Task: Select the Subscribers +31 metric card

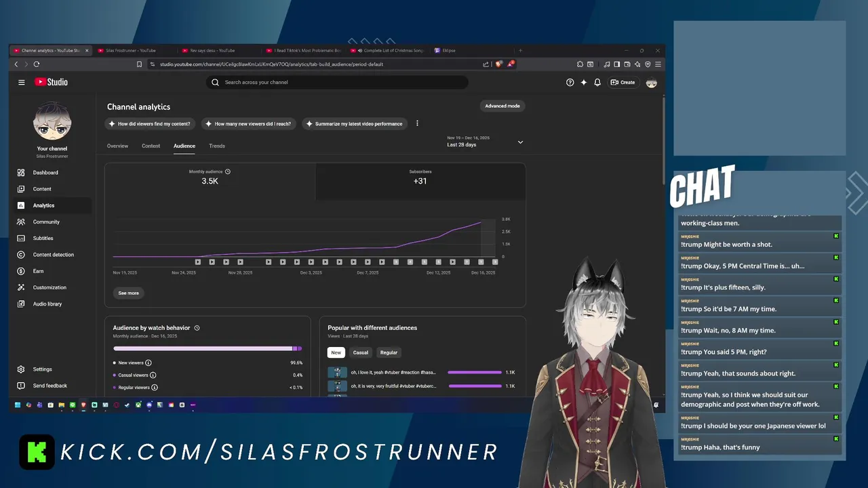Action: pyautogui.click(x=420, y=182)
